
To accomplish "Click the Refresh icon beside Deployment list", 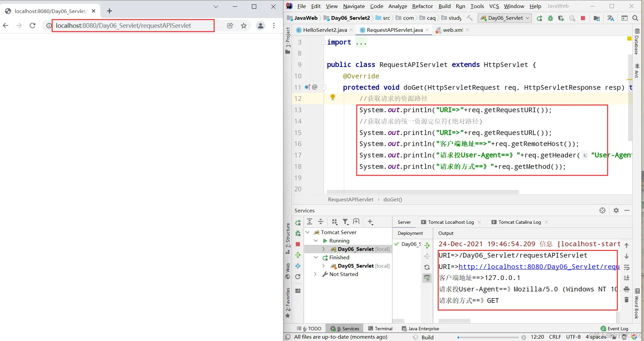I will (x=427, y=267).
